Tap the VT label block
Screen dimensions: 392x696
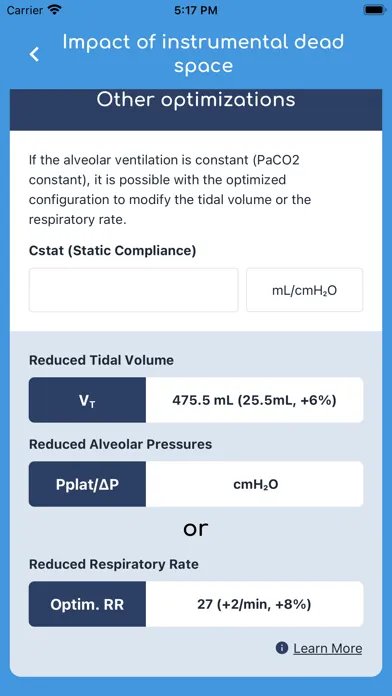[87, 400]
